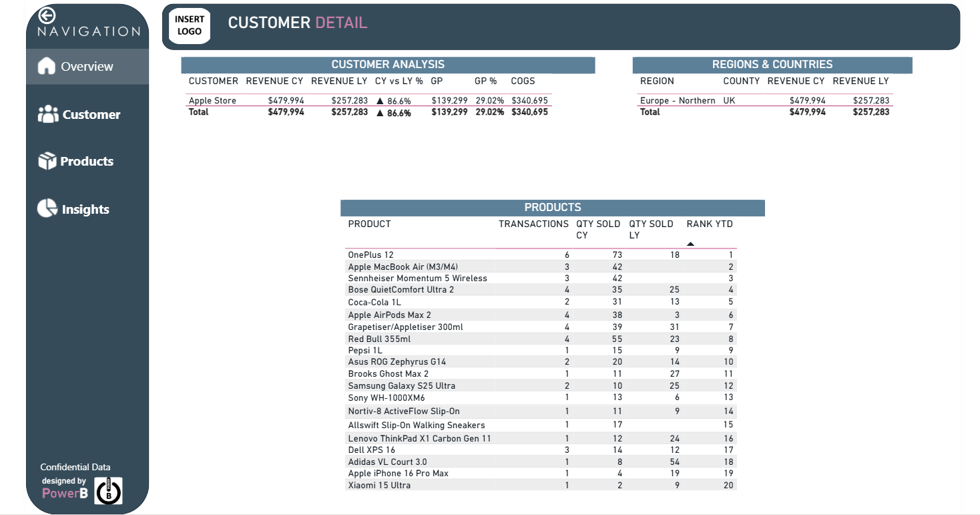Select Bose QuietComfort Ultra 2 row

(x=541, y=289)
